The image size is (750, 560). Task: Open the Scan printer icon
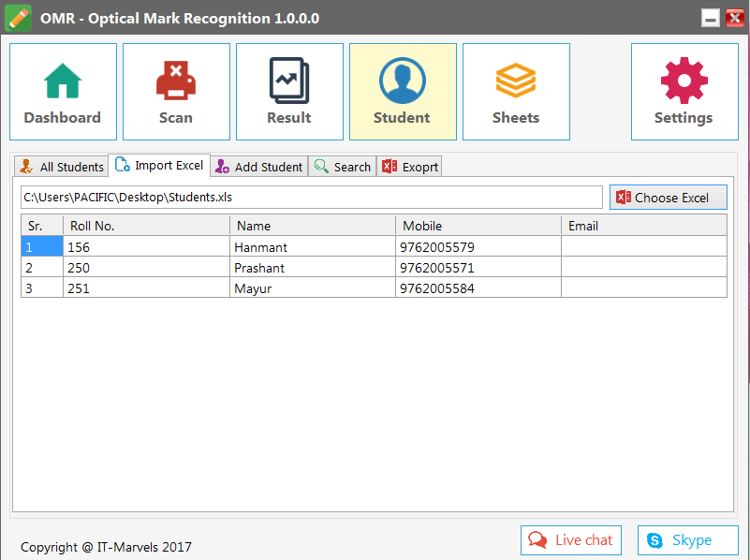[x=176, y=81]
